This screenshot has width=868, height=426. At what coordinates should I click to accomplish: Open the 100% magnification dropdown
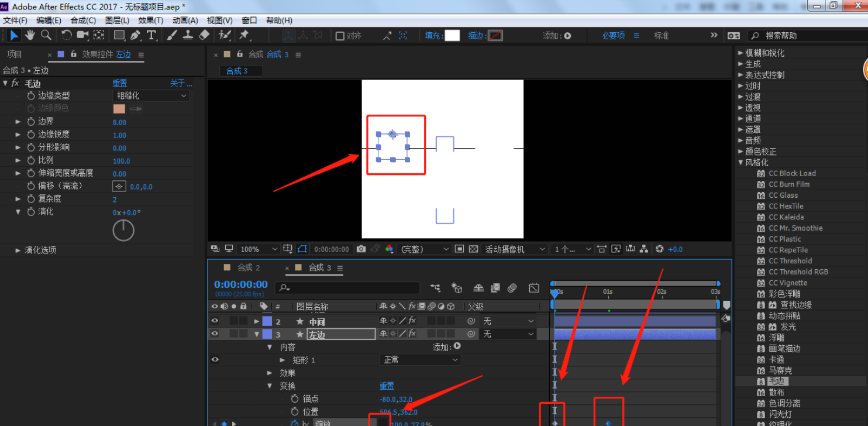point(259,249)
